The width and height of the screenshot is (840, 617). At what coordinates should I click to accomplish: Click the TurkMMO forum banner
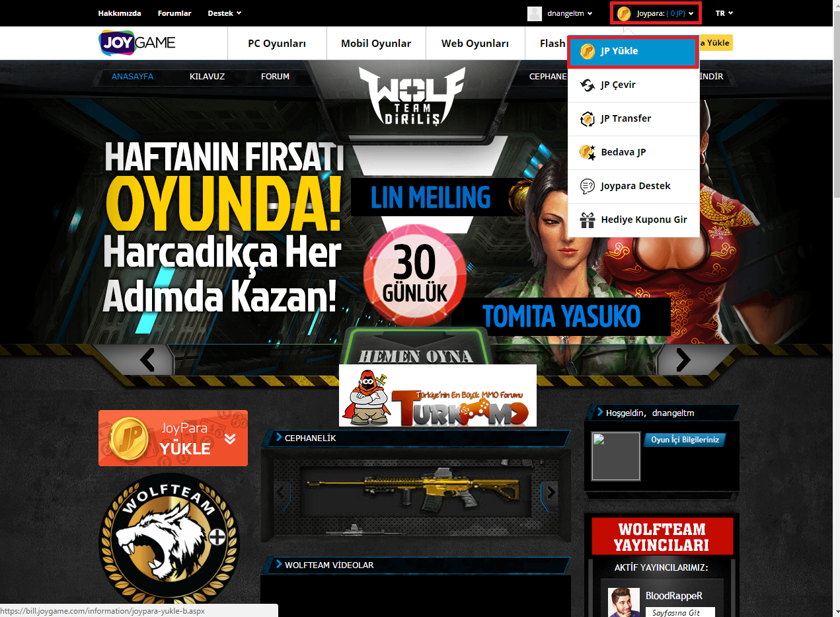pos(438,395)
